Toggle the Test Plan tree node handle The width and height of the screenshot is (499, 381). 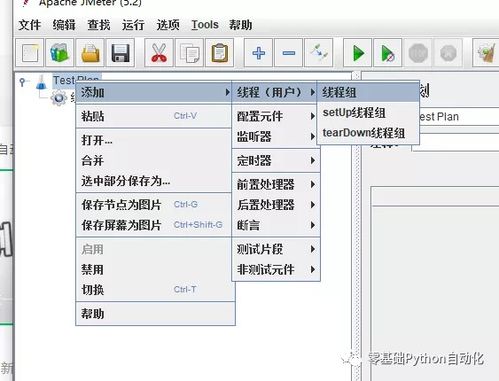point(22,82)
